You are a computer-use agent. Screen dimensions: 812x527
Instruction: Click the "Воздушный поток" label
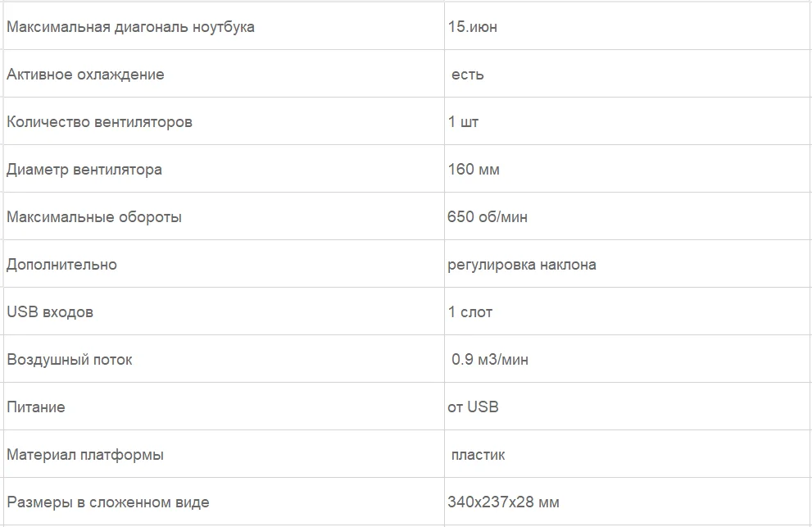pos(69,360)
